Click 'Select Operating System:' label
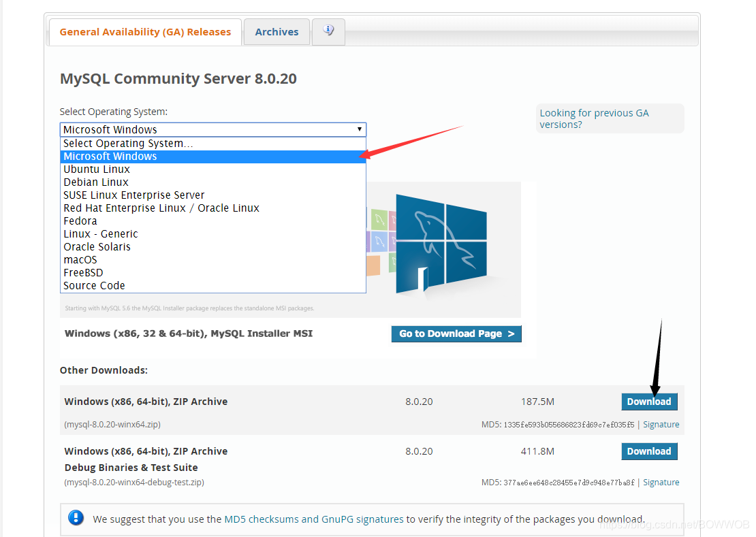 pyautogui.click(x=114, y=112)
